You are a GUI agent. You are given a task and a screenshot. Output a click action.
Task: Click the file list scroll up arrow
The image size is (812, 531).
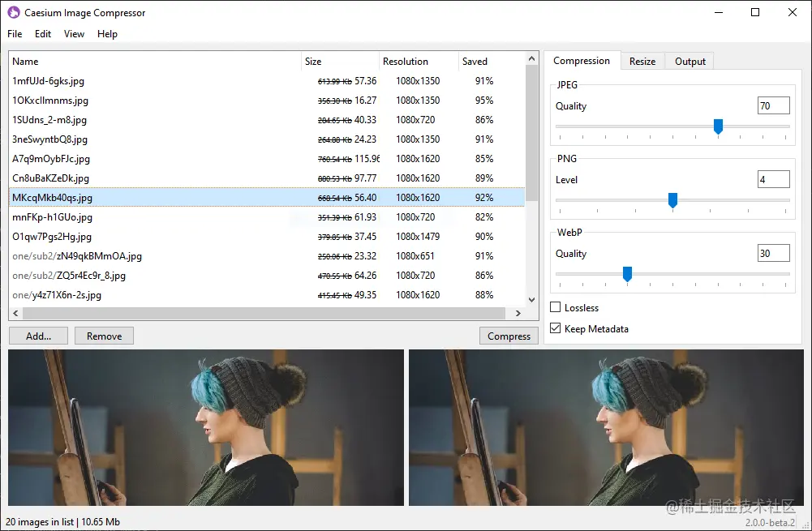[532, 58]
